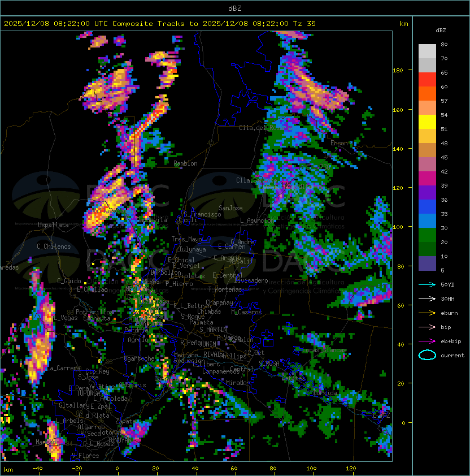Click the 'TUNUYAN' map label
The image size is (470, 476).
(120, 440)
